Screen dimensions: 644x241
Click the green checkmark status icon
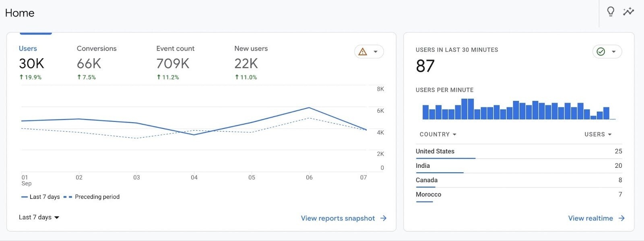pos(601,52)
